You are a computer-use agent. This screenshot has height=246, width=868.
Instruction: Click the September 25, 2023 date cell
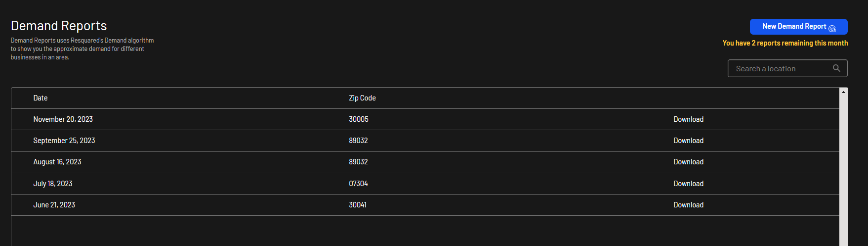[64, 141]
